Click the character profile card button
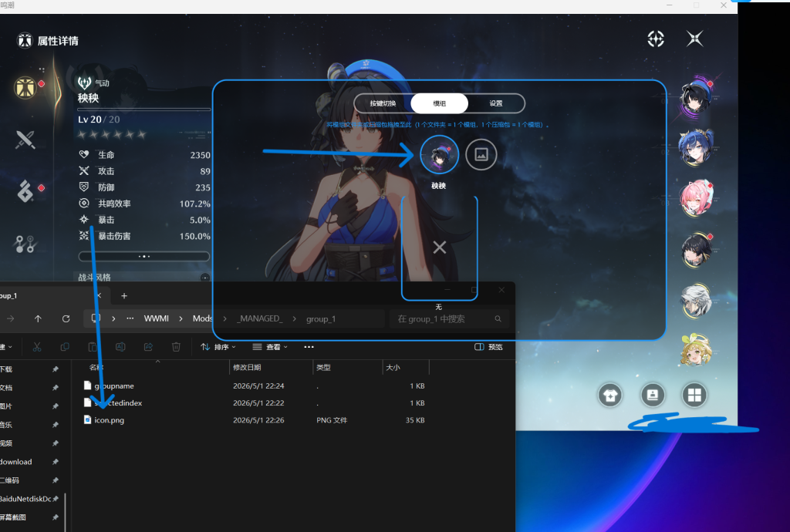 click(x=653, y=395)
